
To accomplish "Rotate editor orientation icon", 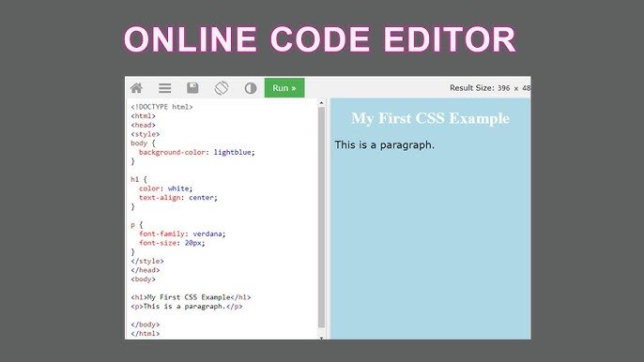I will pyautogui.click(x=222, y=88).
